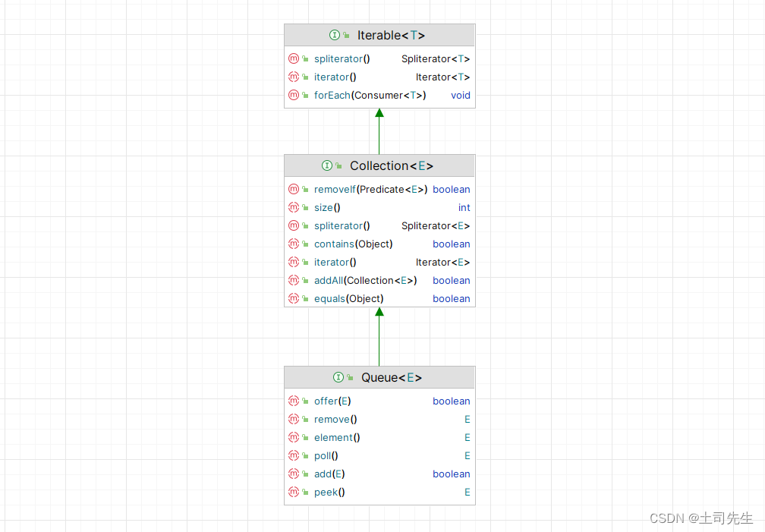Click the arrowhead pointing to Iterable<T>
Viewport: 765px width, 532px height.
[x=379, y=112]
